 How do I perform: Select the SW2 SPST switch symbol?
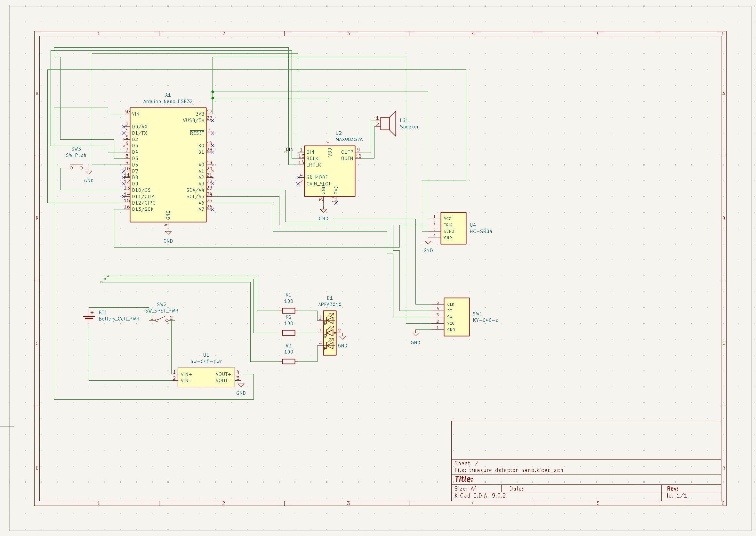point(162,319)
